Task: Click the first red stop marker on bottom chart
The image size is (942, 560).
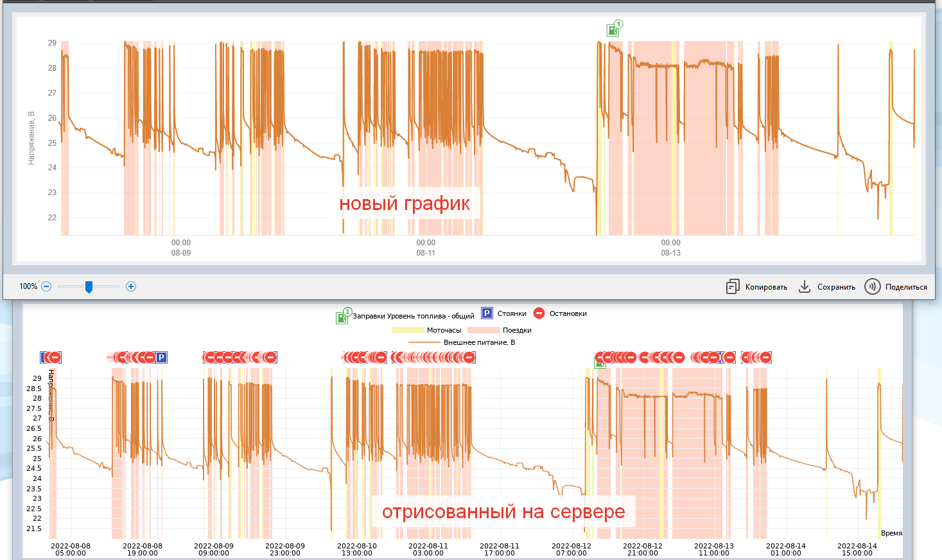Action: tap(54, 357)
